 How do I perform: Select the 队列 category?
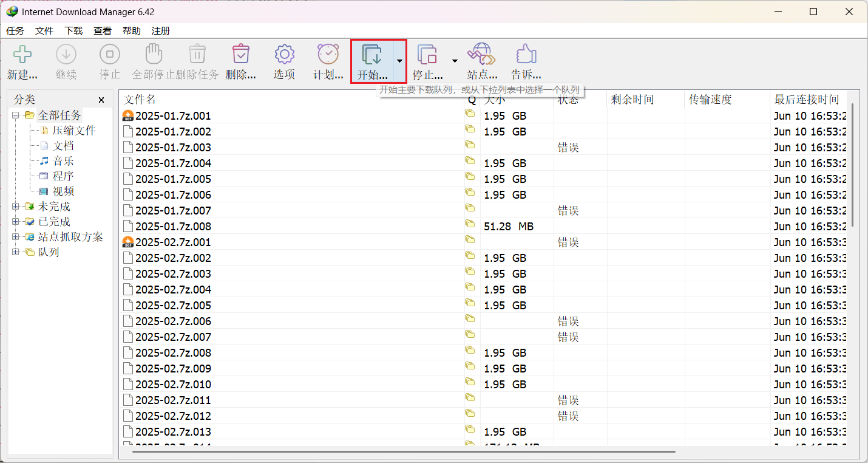[x=49, y=252]
